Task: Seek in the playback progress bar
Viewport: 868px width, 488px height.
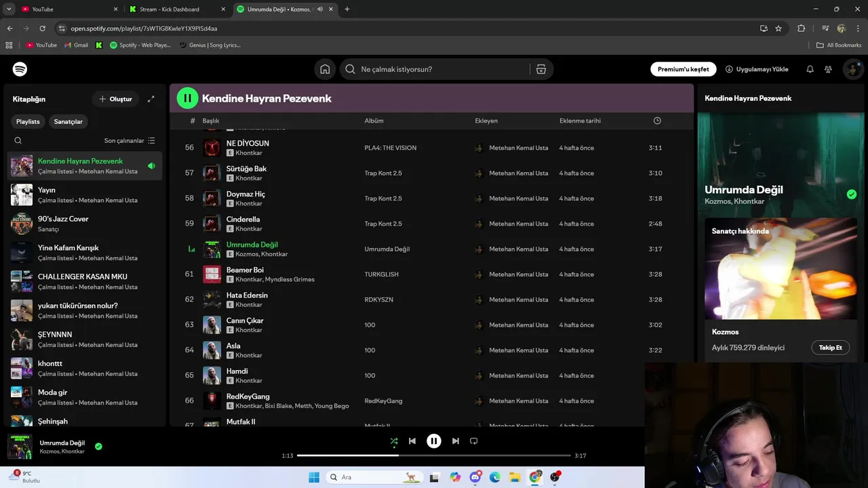Action: click(434, 455)
